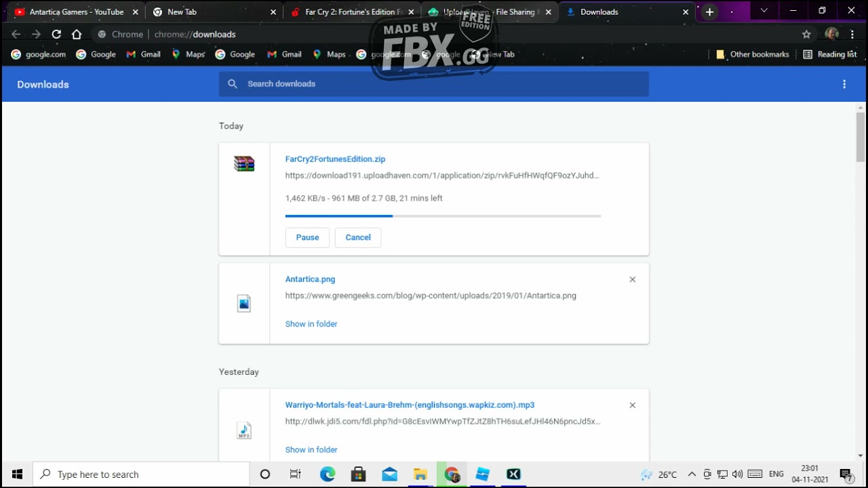
Task: Click the Windows taskbar search box
Action: [142, 474]
